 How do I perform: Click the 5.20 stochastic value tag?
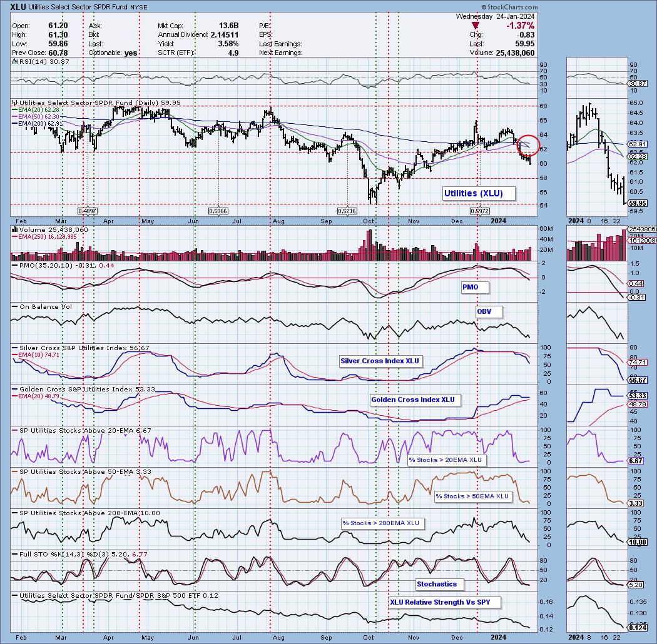tap(636, 585)
